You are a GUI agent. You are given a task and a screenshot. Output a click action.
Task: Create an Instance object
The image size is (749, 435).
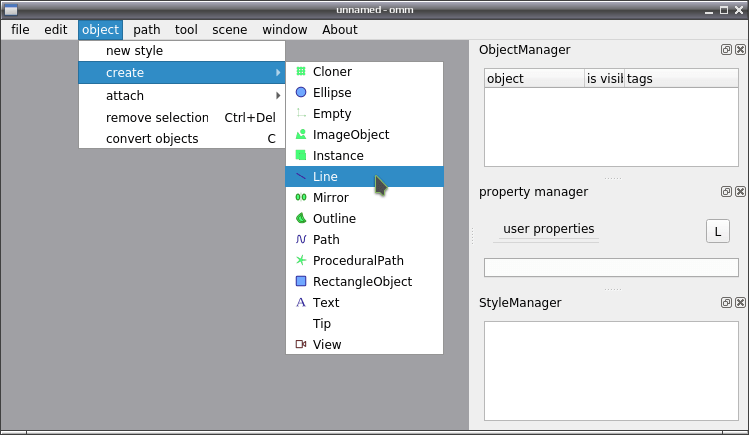pos(364,156)
